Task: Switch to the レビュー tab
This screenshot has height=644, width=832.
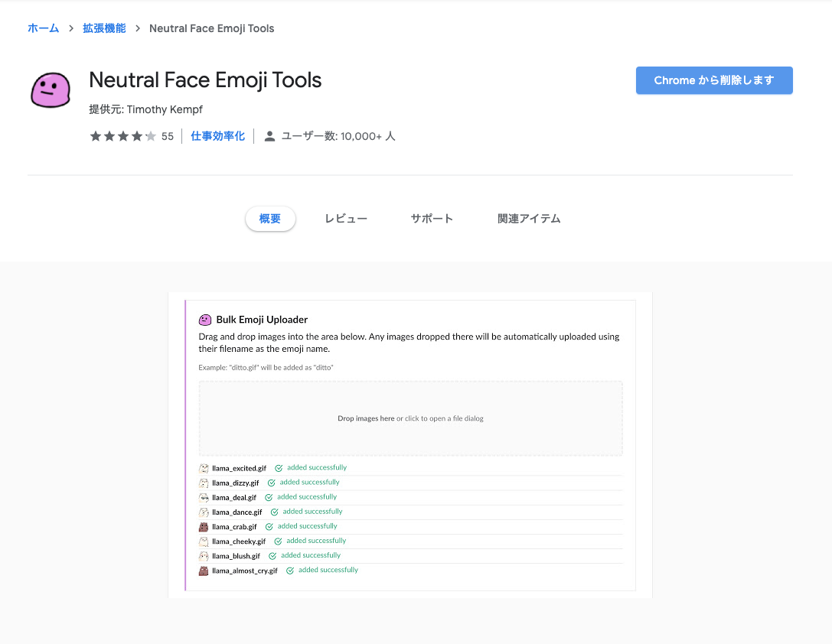Action: (x=346, y=219)
